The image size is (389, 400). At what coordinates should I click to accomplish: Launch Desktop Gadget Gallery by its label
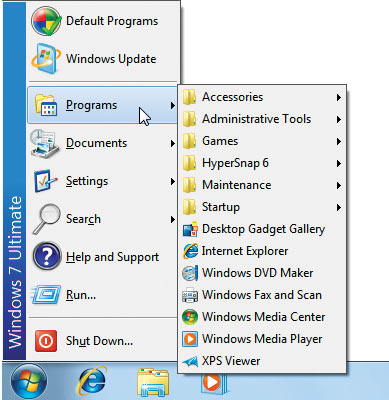(x=263, y=229)
